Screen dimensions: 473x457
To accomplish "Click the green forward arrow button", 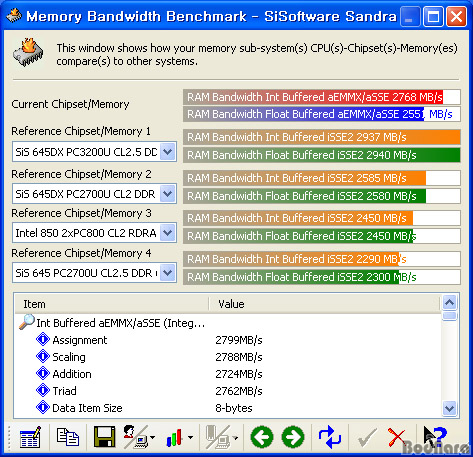I will [x=293, y=437].
